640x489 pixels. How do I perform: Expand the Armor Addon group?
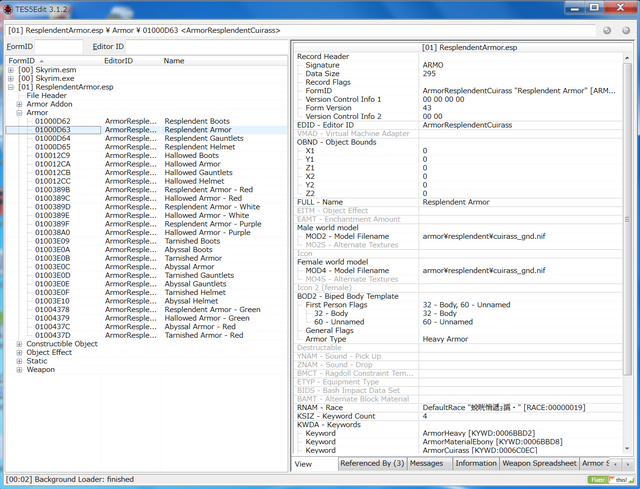pos(19,104)
